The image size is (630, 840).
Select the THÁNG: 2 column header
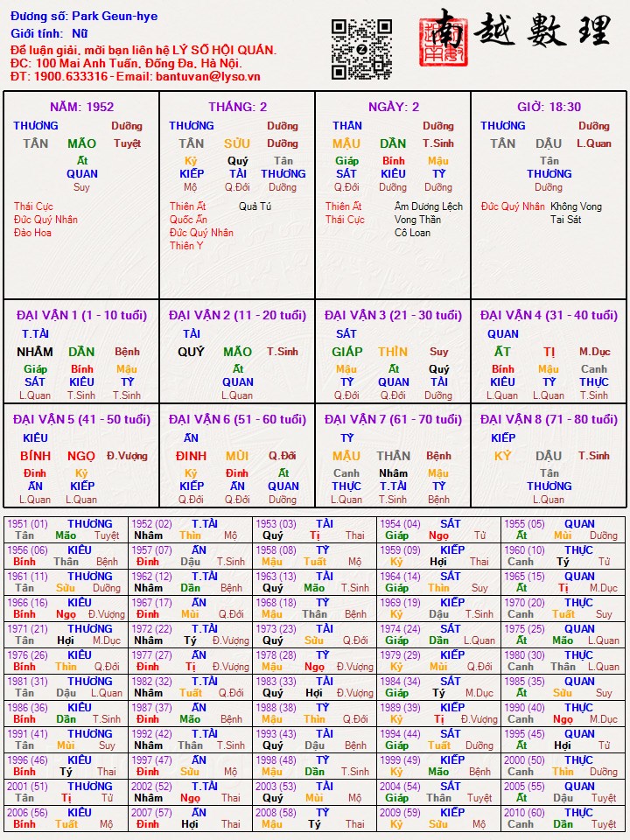(237, 107)
